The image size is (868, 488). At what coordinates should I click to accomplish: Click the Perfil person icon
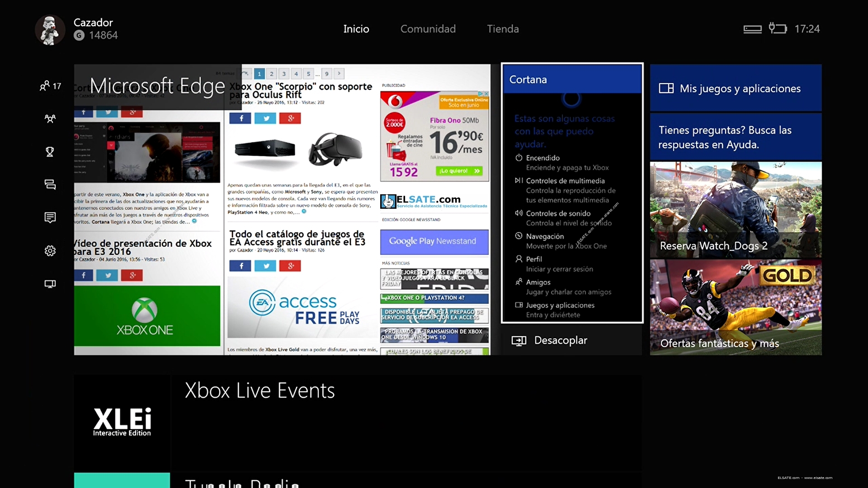click(519, 258)
